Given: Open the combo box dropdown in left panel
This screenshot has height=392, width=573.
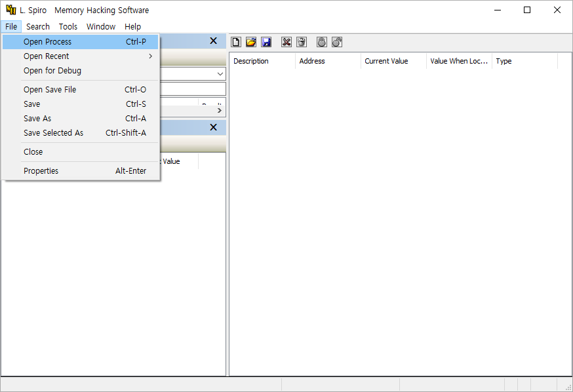Looking at the screenshot, I should click(220, 74).
